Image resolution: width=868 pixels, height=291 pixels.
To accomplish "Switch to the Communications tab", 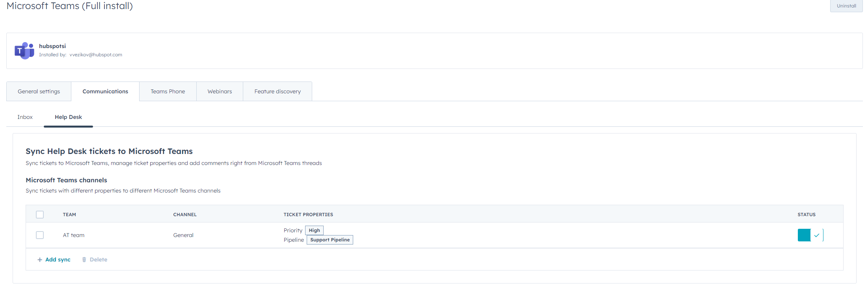I will tap(105, 91).
